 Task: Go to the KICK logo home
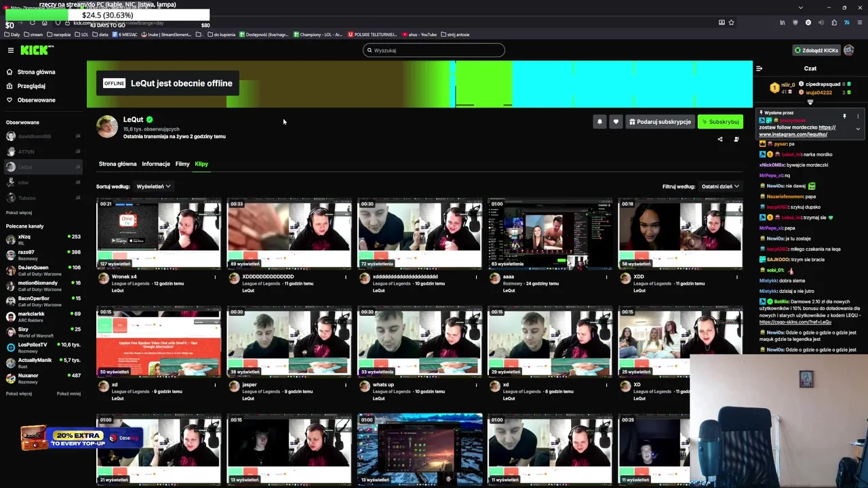click(x=35, y=50)
